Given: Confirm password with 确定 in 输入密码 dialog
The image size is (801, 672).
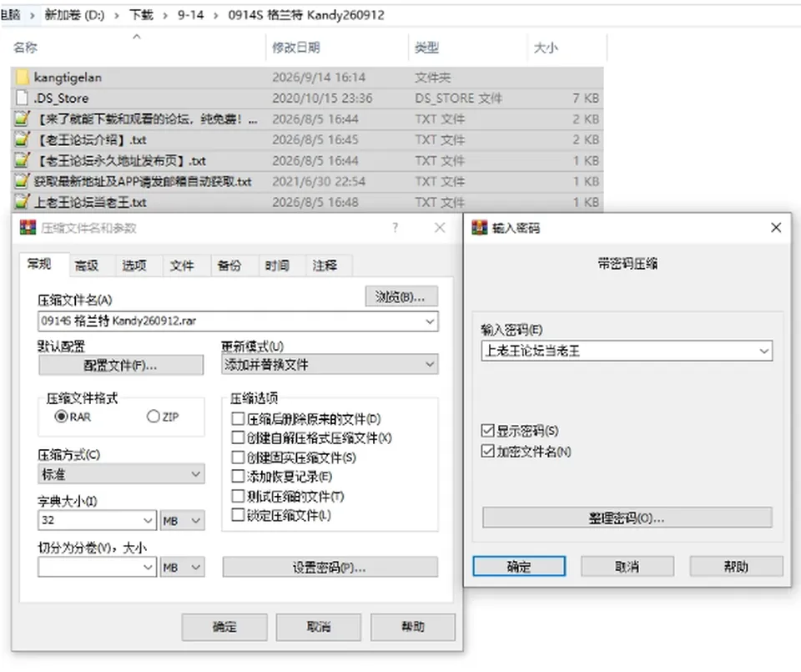Looking at the screenshot, I should (x=519, y=566).
